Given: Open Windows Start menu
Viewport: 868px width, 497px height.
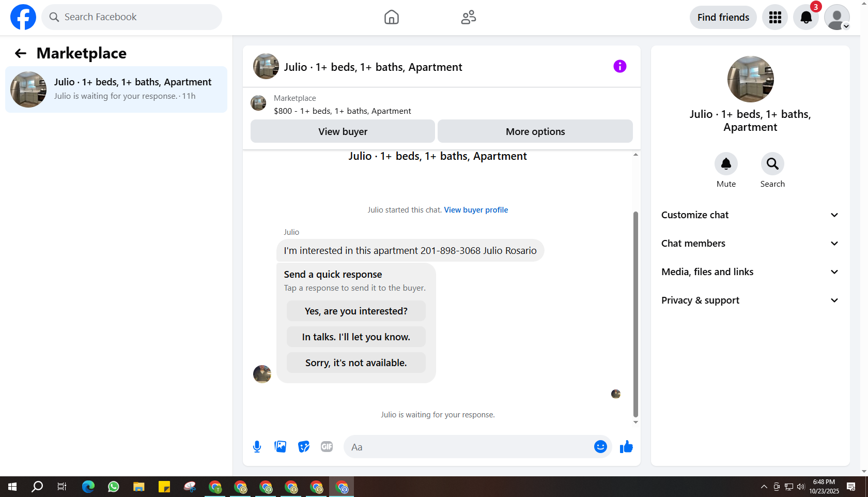Looking at the screenshot, I should coord(12,487).
